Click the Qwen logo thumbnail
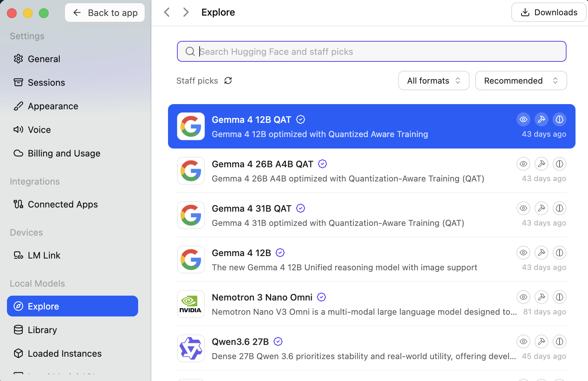 pyautogui.click(x=191, y=348)
